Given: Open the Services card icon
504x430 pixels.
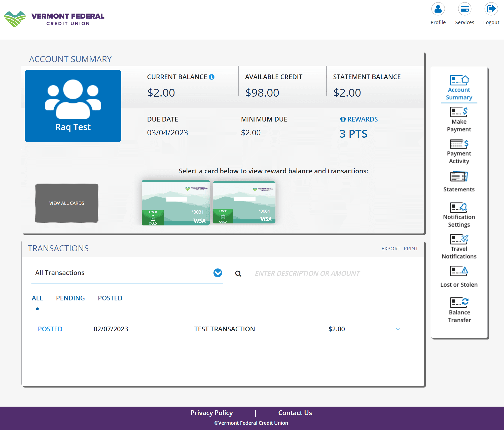Looking at the screenshot, I should 464,9.
